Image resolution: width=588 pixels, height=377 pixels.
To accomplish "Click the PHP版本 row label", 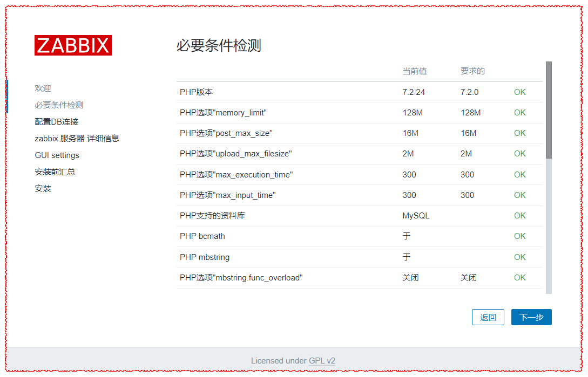I will [x=196, y=92].
